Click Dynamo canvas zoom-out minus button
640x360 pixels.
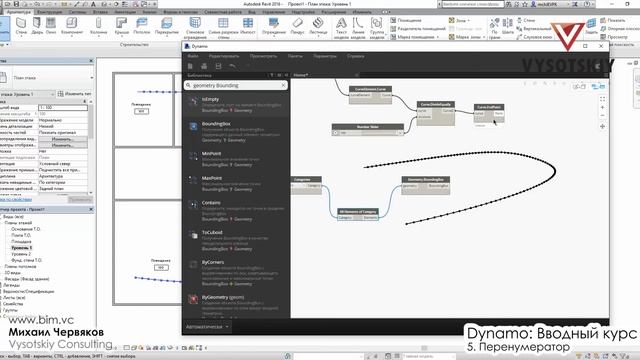tap(602, 116)
